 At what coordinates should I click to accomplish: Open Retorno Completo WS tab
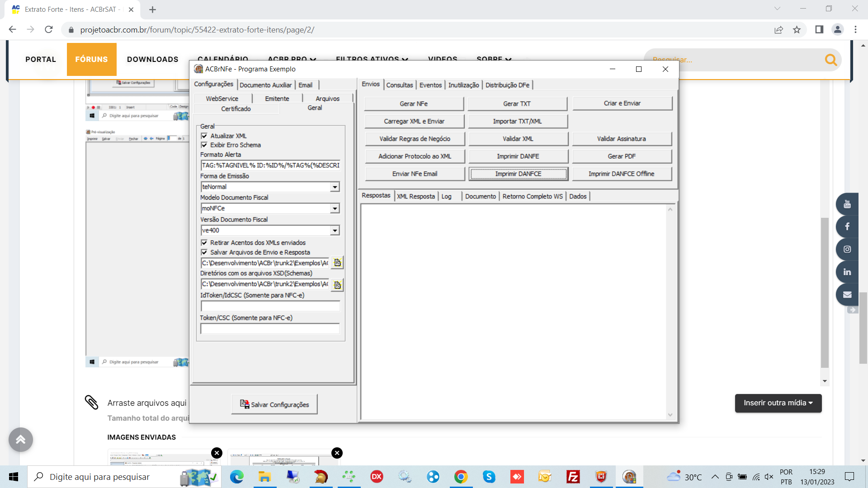[x=533, y=196]
